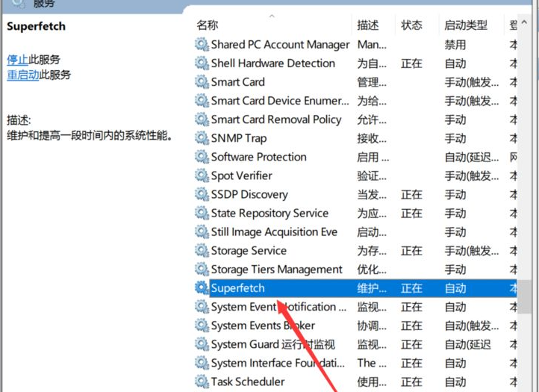The width and height of the screenshot is (539, 392).
Task: Select the System Guard 运行时监视 service
Action: pyautogui.click(x=272, y=344)
